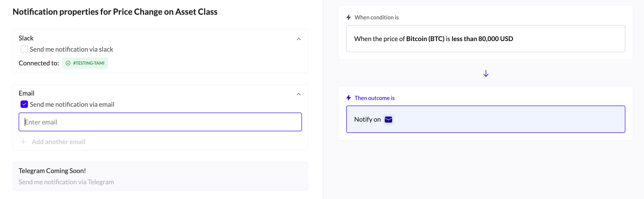Collapse the Slack section chevron
The width and height of the screenshot is (644, 199).
click(298, 39)
